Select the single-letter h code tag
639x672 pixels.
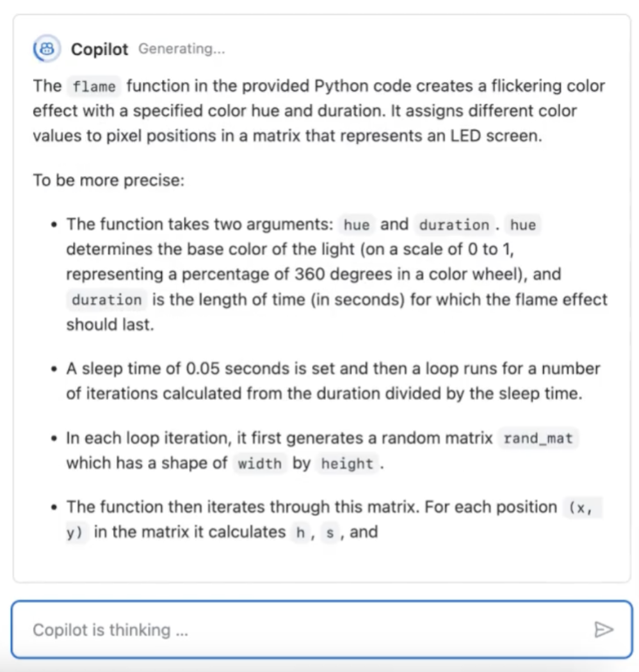299,532
